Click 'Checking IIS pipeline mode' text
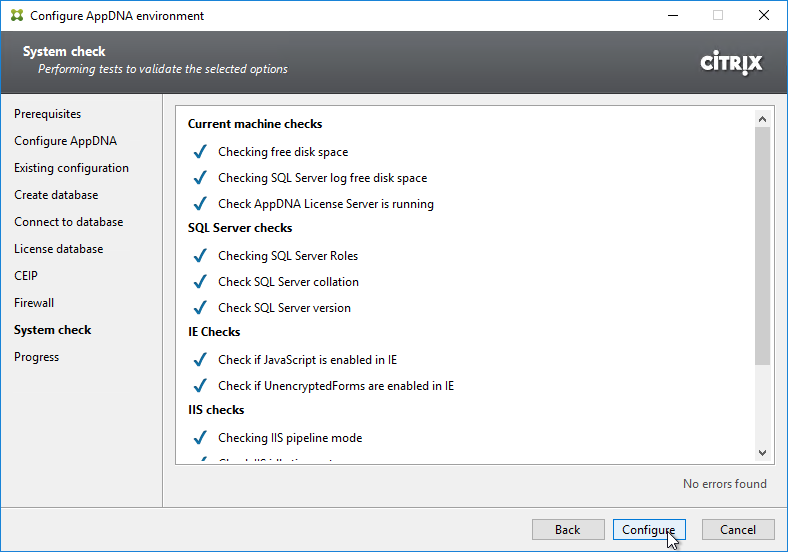 click(x=290, y=438)
